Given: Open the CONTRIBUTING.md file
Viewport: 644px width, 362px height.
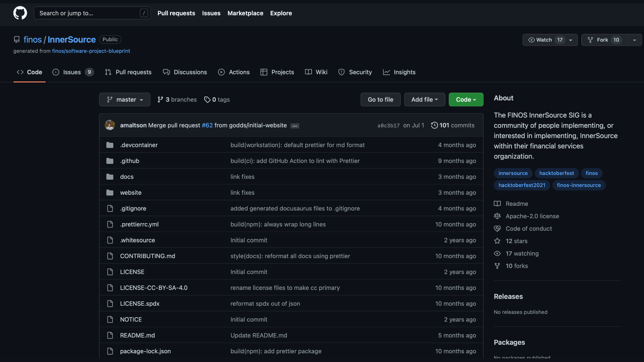Looking at the screenshot, I should (148, 256).
